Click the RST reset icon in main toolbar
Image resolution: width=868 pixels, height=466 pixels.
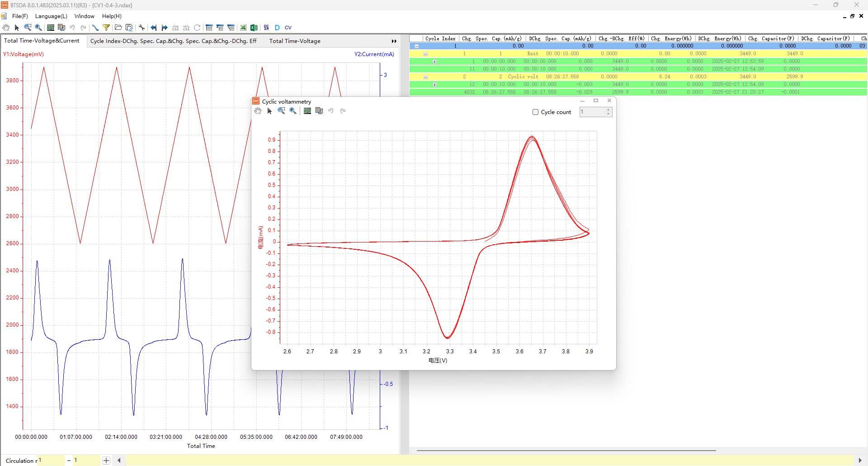tap(51, 28)
